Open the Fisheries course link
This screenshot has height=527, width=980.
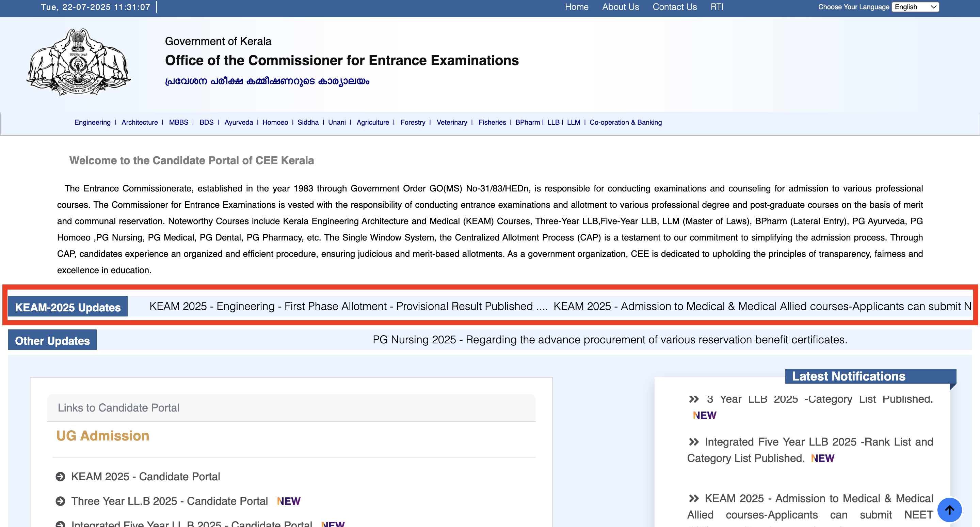point(492,122)
